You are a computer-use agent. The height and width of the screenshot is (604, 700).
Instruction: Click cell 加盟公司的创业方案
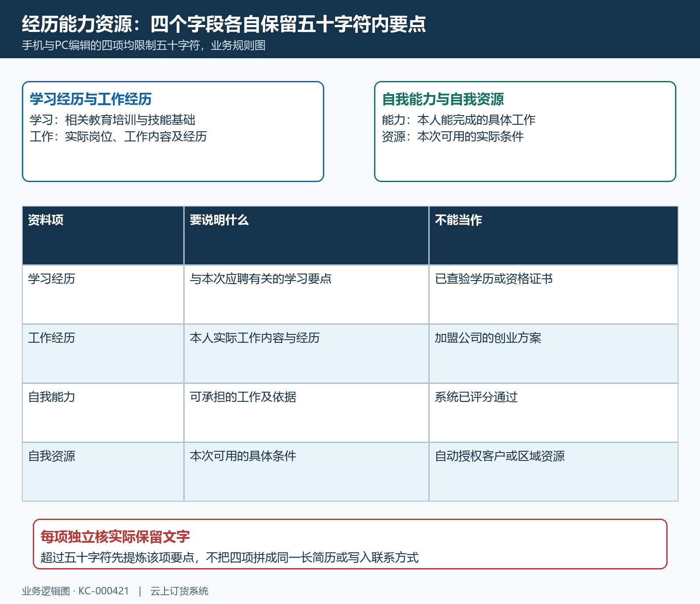click(553, 354)
